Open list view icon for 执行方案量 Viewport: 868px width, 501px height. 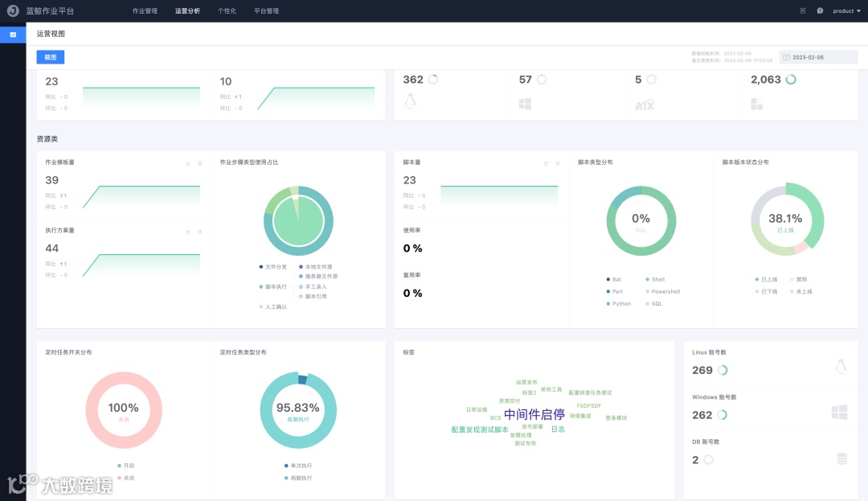click(x=200, y=232)
